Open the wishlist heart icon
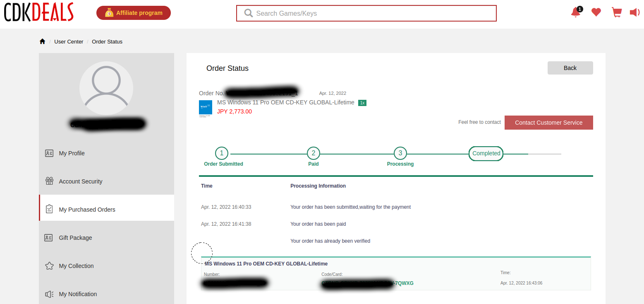 pos(596,12)
